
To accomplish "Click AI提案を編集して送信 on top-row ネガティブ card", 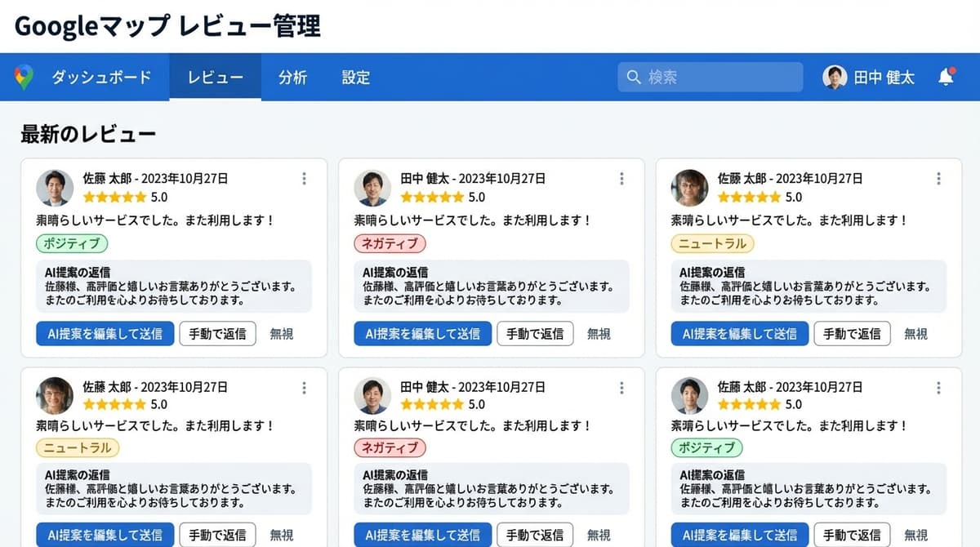I will pyautogui.click(x=422, y=333).
